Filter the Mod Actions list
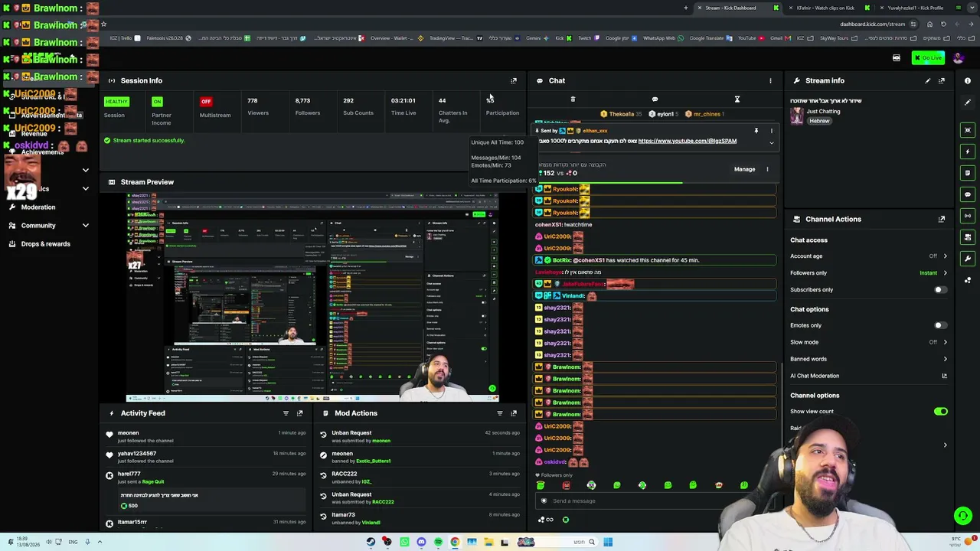 [500, 413]
